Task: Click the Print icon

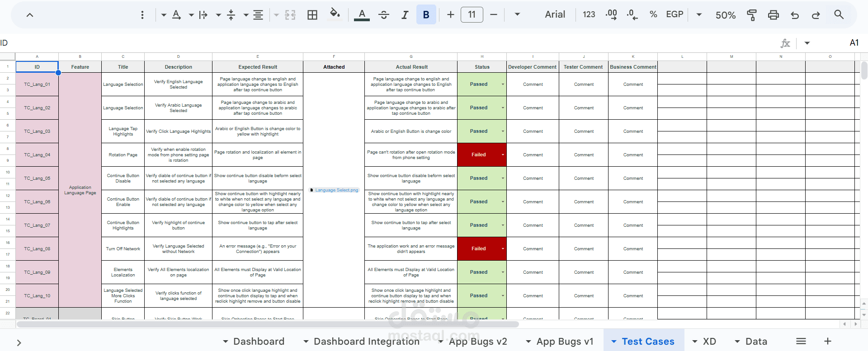Action: pyautogui.click(x=773, y=15)
